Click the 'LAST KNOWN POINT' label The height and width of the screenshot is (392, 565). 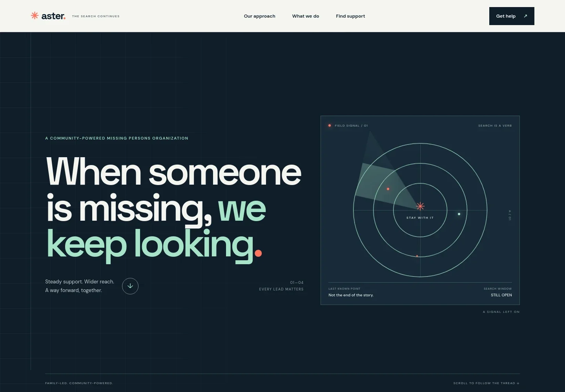344,289
